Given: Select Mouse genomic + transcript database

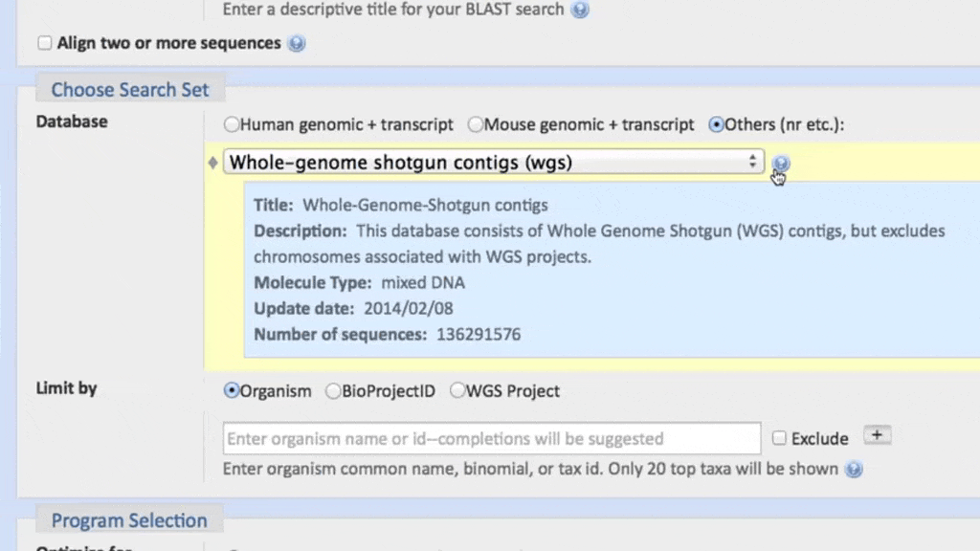Looking at the screenshot, I should point(476,124).
